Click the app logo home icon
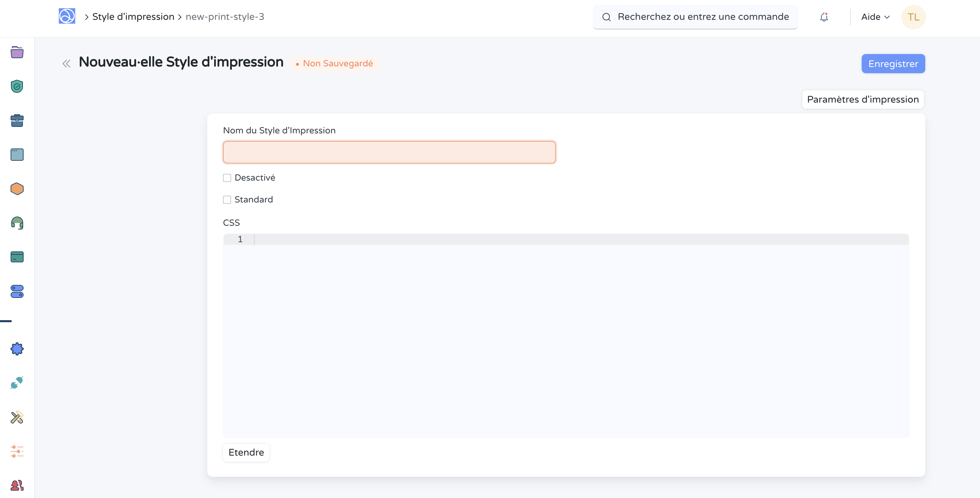 (x=67, y=16)
